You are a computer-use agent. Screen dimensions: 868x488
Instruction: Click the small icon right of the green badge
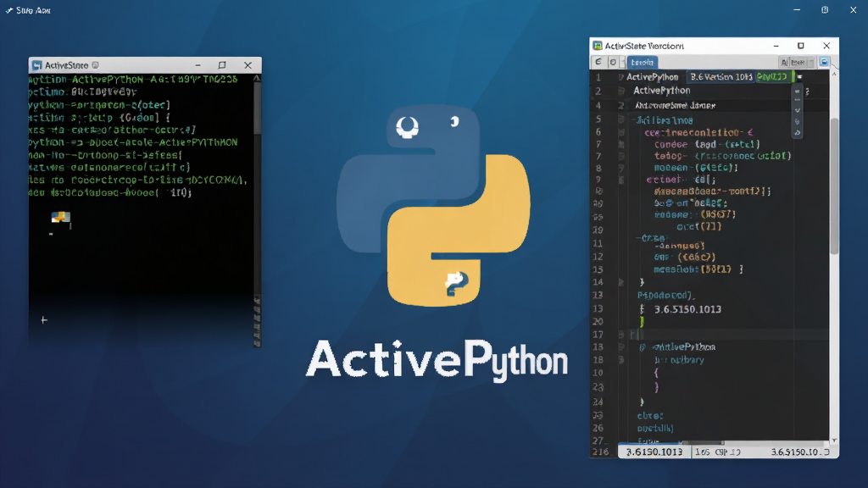(799, 77)
